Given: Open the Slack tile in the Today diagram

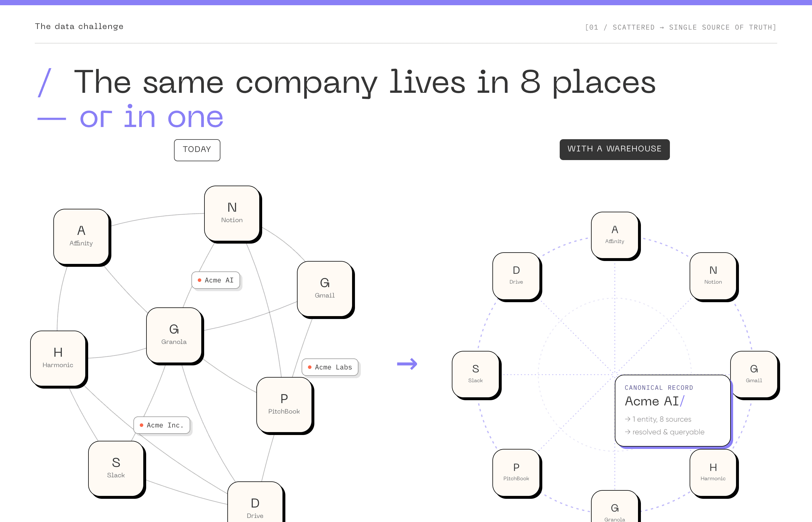Looking at the screenshot, I should pyautogui.click(x=116, y=468).
